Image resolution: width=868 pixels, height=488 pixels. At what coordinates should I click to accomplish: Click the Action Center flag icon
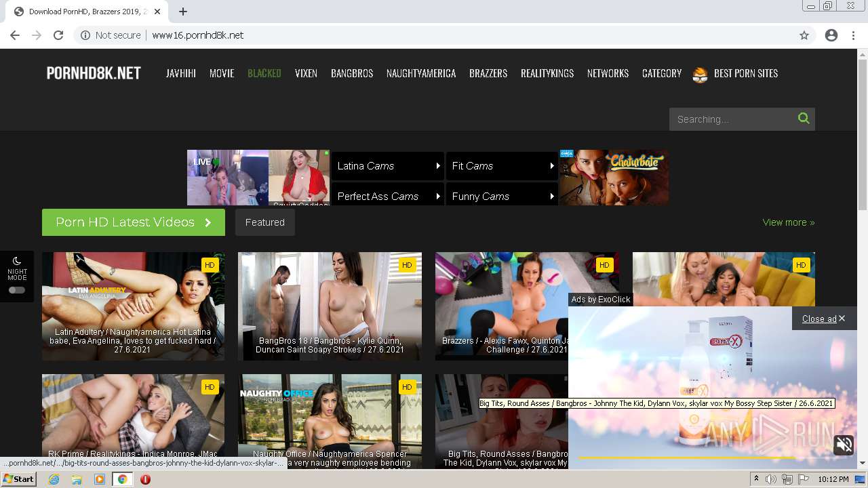point(804,479)
